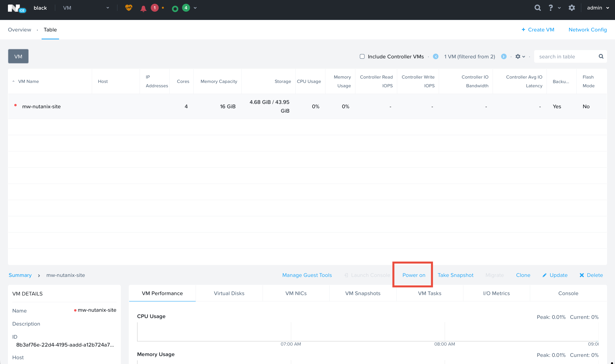This screenshot has height=364, width=615.
Task: View the running tasks circle indicator
Action: tap(175, 8)
